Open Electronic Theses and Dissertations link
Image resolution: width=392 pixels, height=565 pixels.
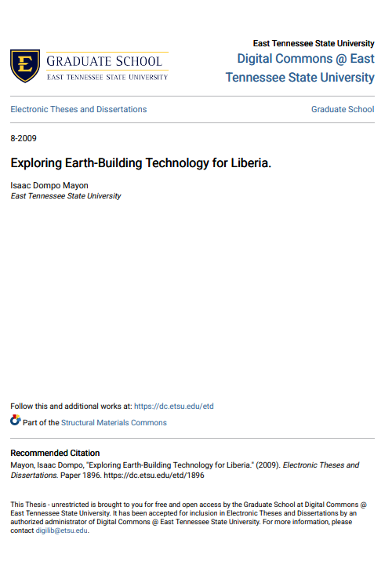(78, 109)
